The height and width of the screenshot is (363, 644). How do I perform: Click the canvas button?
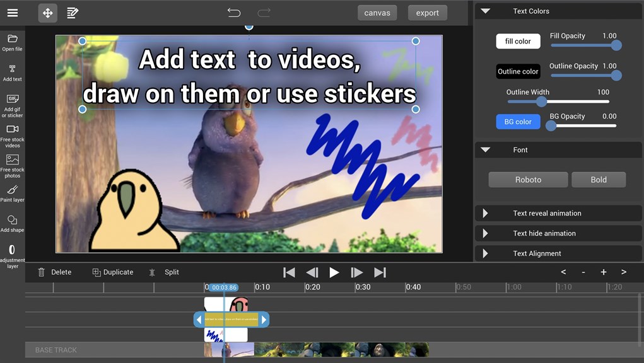[377, 13]
